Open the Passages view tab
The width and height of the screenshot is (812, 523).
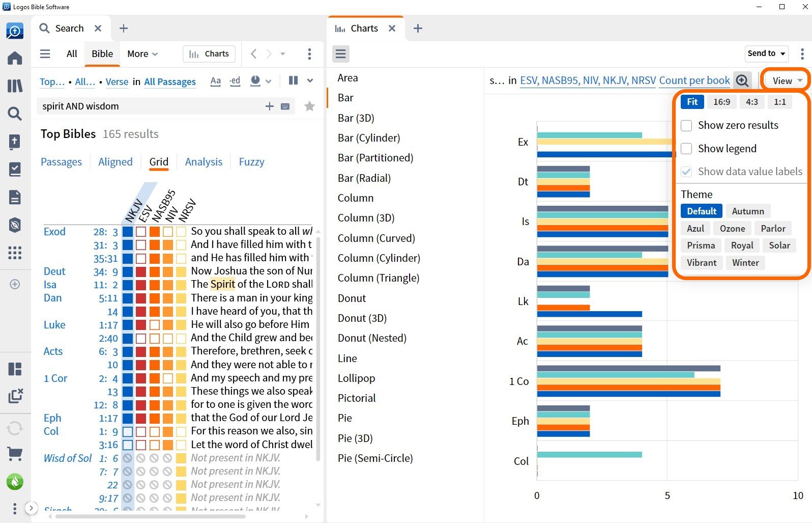tap(61, 162)
